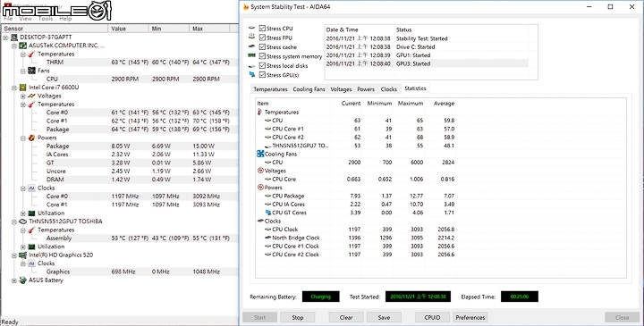Screen dimensions: 644x326
Task: Click the Clocks icon in Statistics list
Action: (260, 221)
